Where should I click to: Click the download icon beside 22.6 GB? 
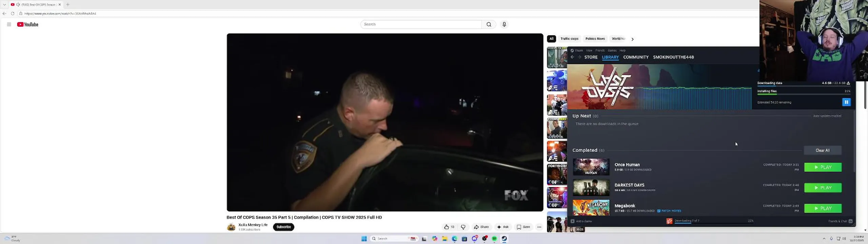[848, 83]
